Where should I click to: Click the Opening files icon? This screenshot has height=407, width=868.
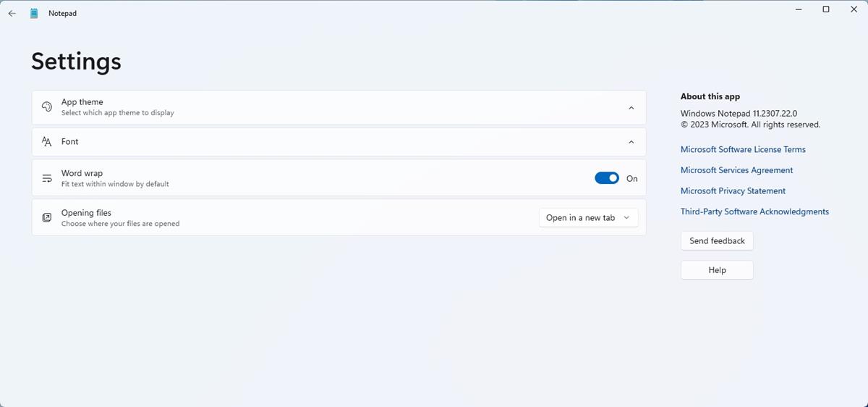[x=47, y=217]
